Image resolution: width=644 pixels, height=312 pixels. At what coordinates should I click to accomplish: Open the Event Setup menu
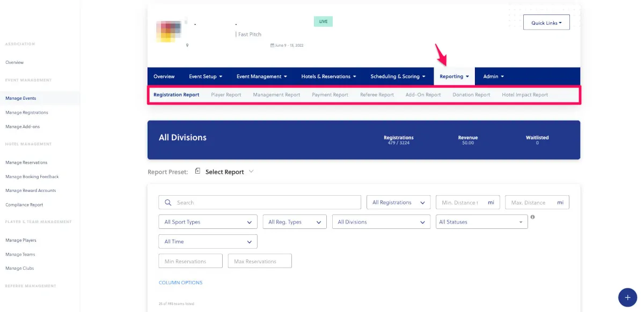pos(206,76)
